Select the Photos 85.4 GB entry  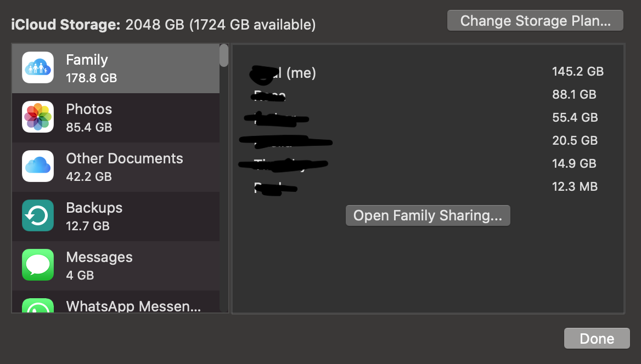coord(116,118)
